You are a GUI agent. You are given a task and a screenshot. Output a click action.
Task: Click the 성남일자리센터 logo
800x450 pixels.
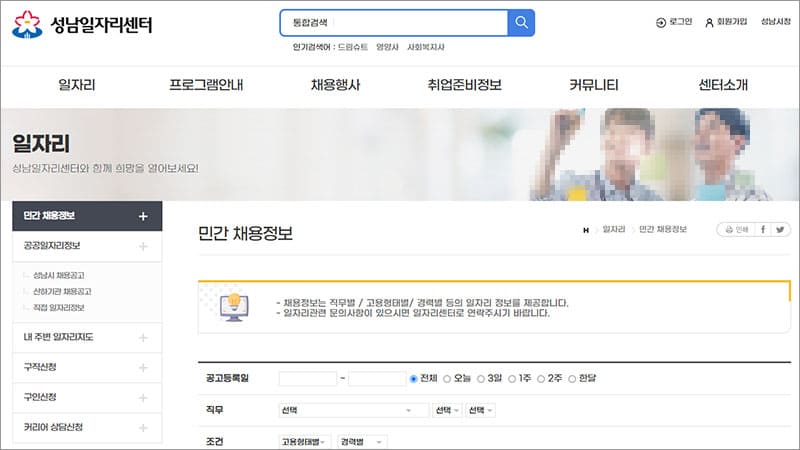(x=83, y=25)
